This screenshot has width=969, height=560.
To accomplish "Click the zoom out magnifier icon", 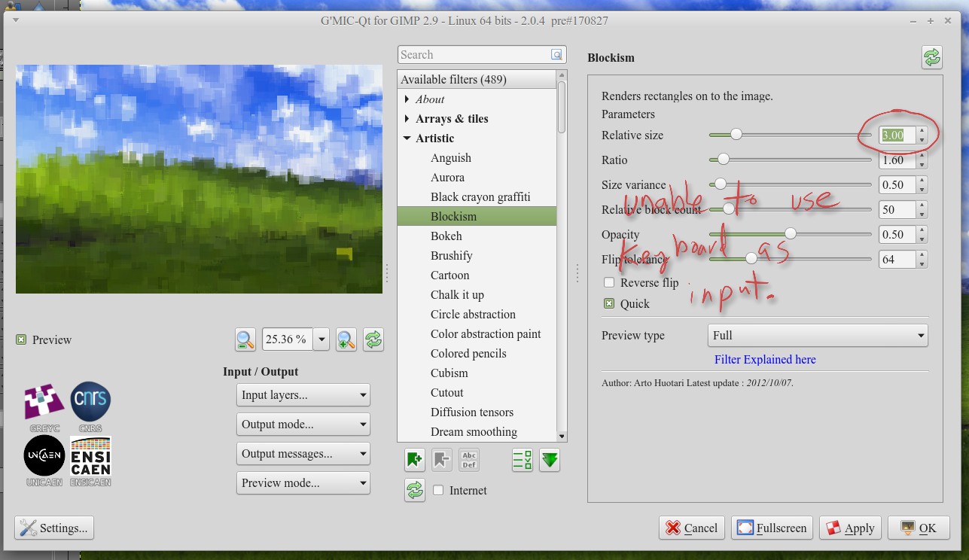I will [245, 340].
